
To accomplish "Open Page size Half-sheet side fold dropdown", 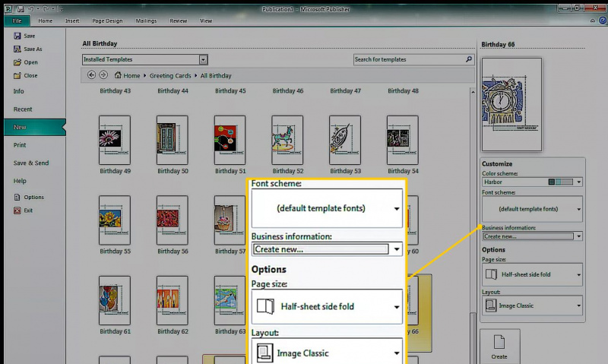I will [532, 274].
